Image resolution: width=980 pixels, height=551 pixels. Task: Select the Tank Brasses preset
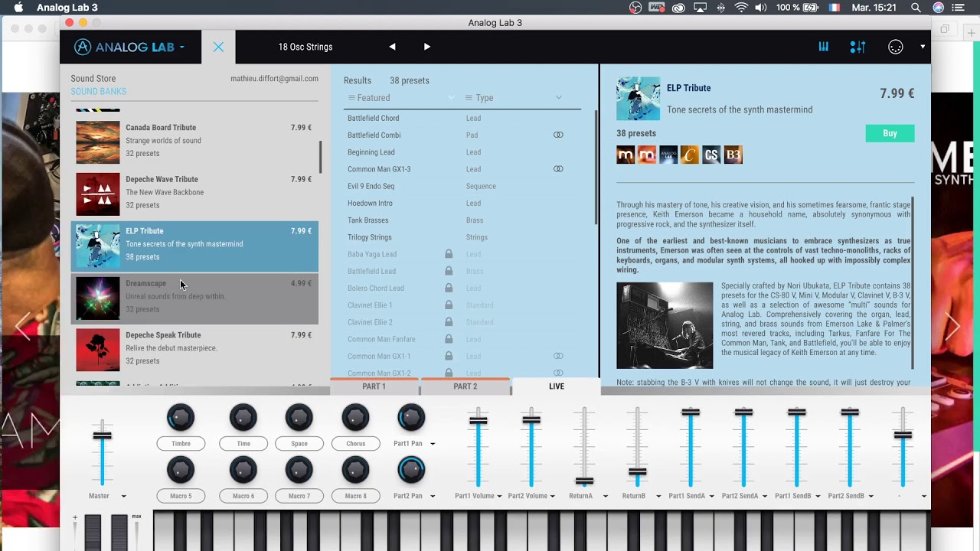(463, 220)
